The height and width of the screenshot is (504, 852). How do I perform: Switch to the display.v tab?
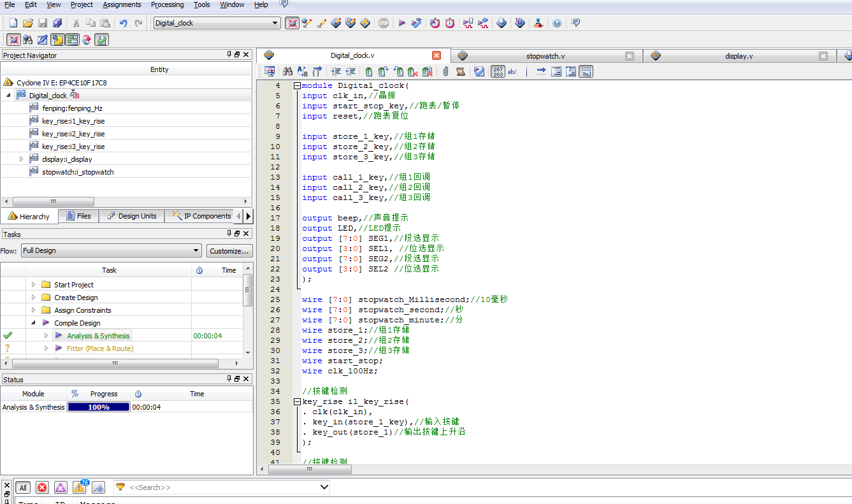tap(739, 56)
